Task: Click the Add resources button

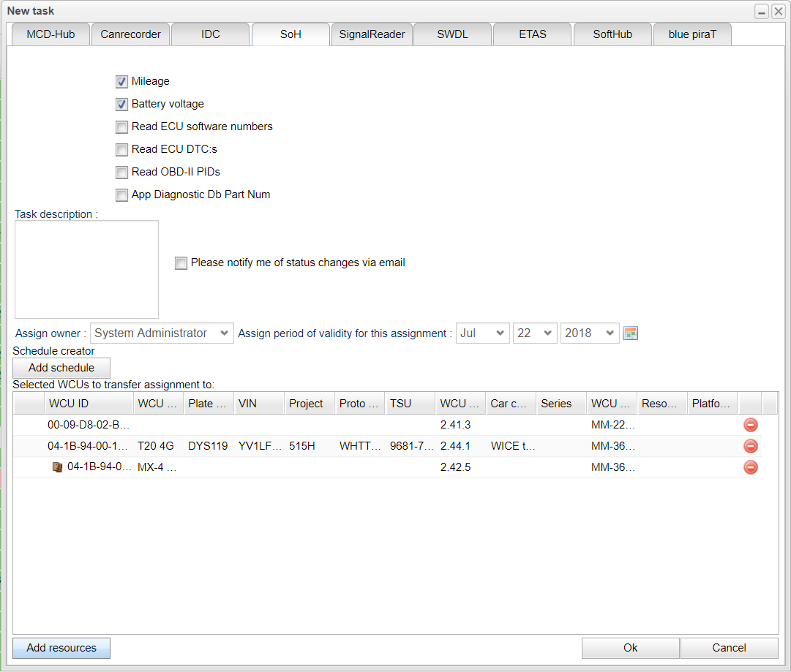Action: (61, 648)
